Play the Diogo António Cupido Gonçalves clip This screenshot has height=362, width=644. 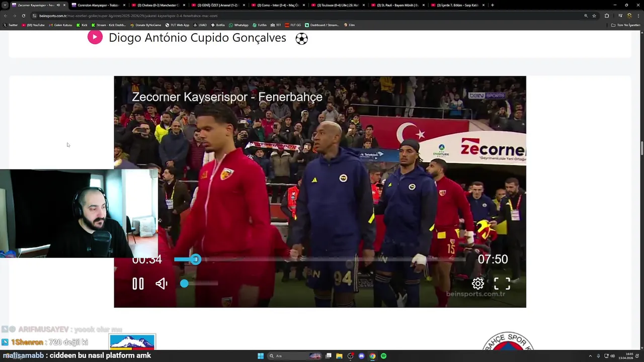pyautogui.click(x=95, y=38)
